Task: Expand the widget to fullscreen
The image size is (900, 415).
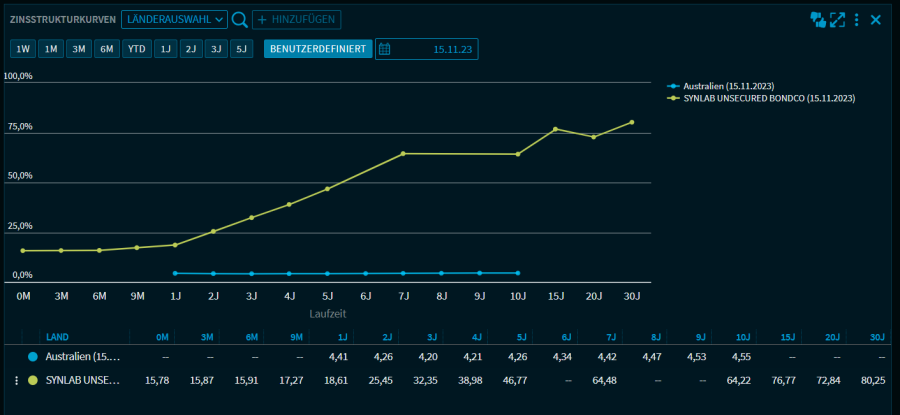Action: [838, 19]
